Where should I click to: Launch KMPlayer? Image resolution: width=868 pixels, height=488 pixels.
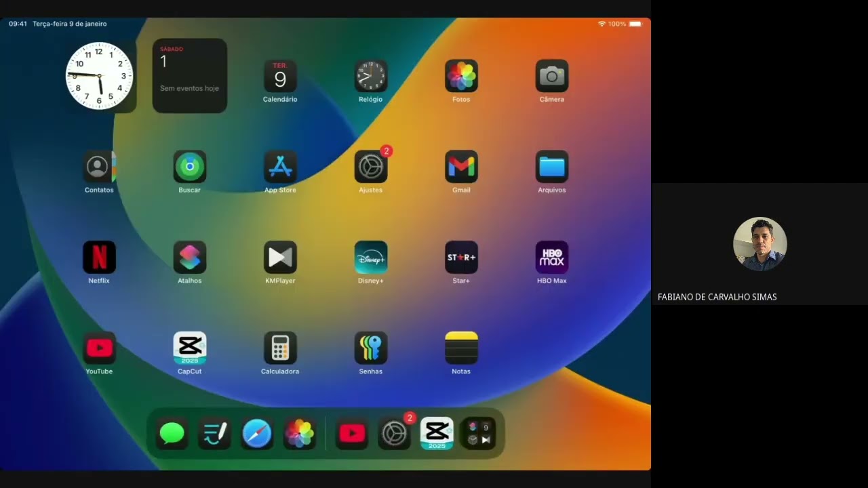pos(280,258)
